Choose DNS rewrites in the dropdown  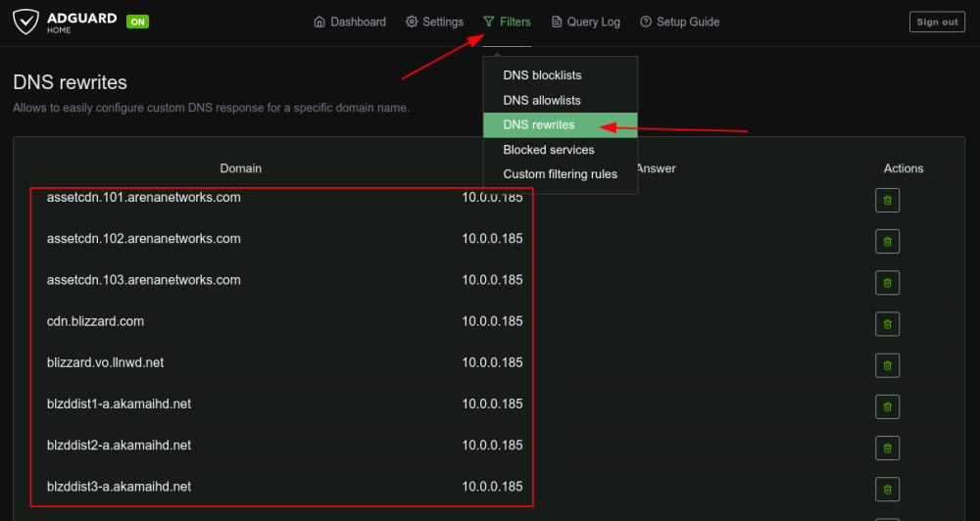(560, 125)
